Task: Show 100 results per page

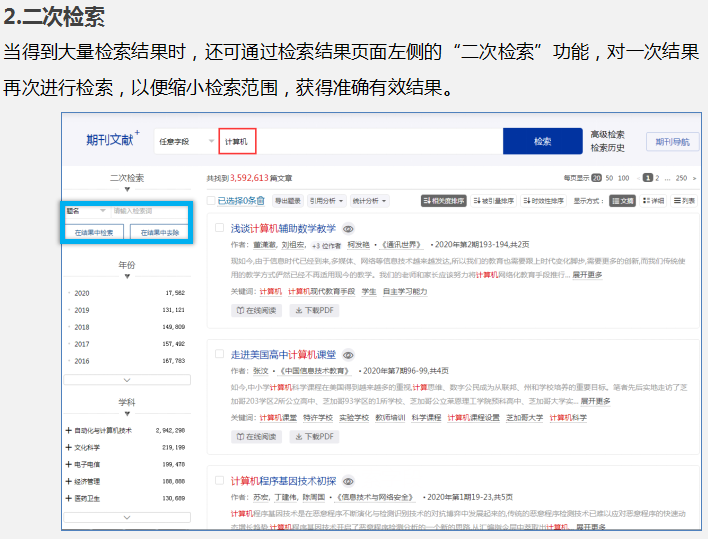Action: click(624, 178)
